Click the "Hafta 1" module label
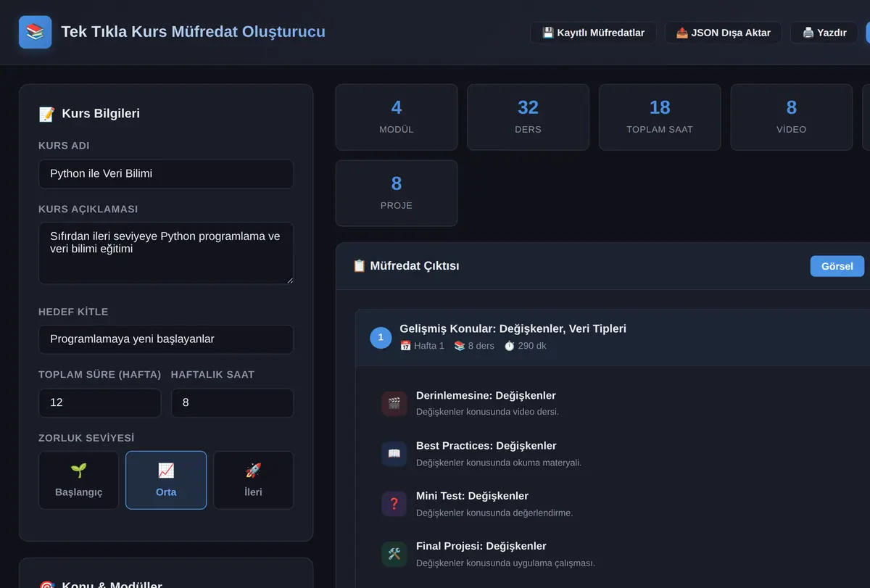 point(422,346)
